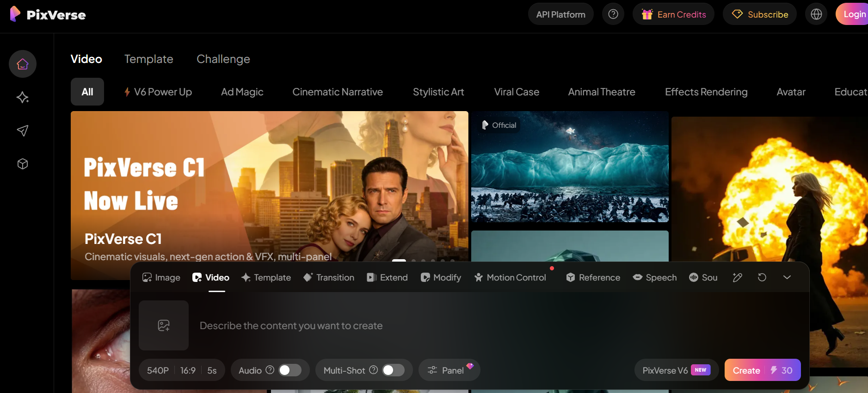Open the 16:9 aspect ratio selector
Viewport: 868px width, 393px height.
[x=188, y=370]
